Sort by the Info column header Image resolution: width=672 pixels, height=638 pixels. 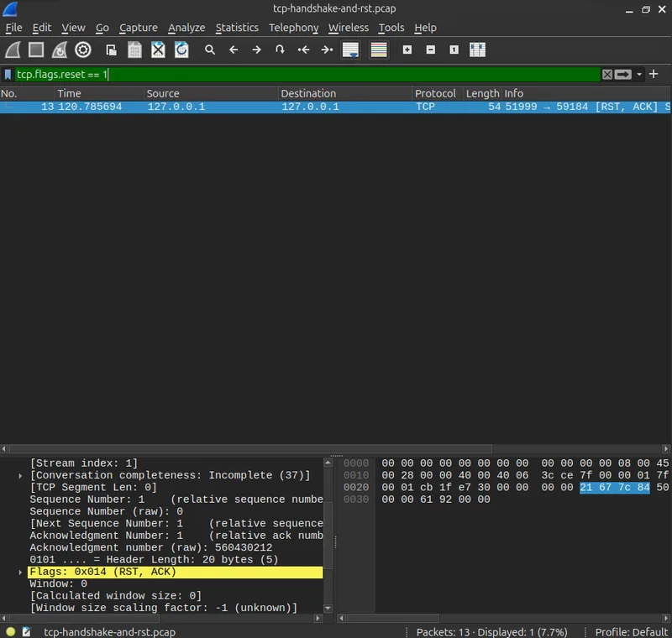pyautogui.click(x=585, y=93)
